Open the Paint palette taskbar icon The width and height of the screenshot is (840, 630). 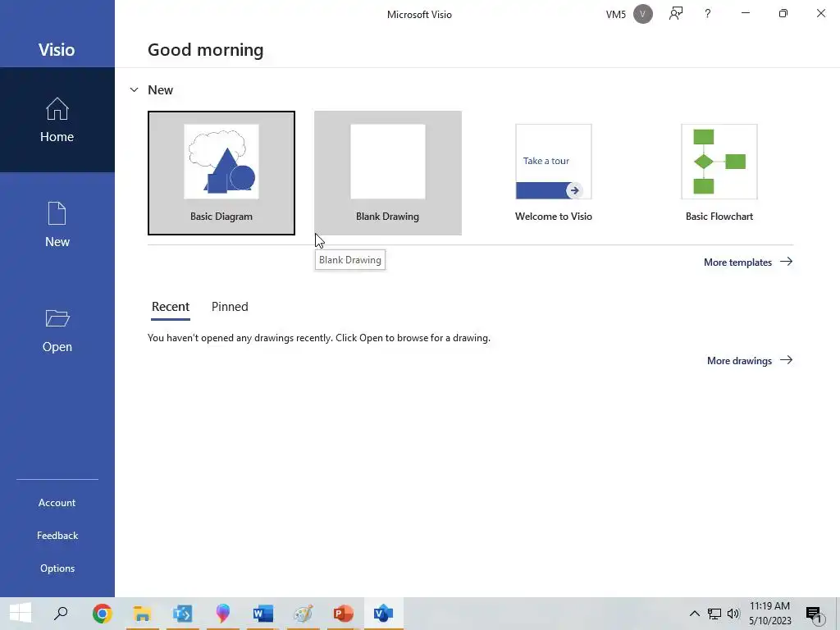(x=304, y=614)
